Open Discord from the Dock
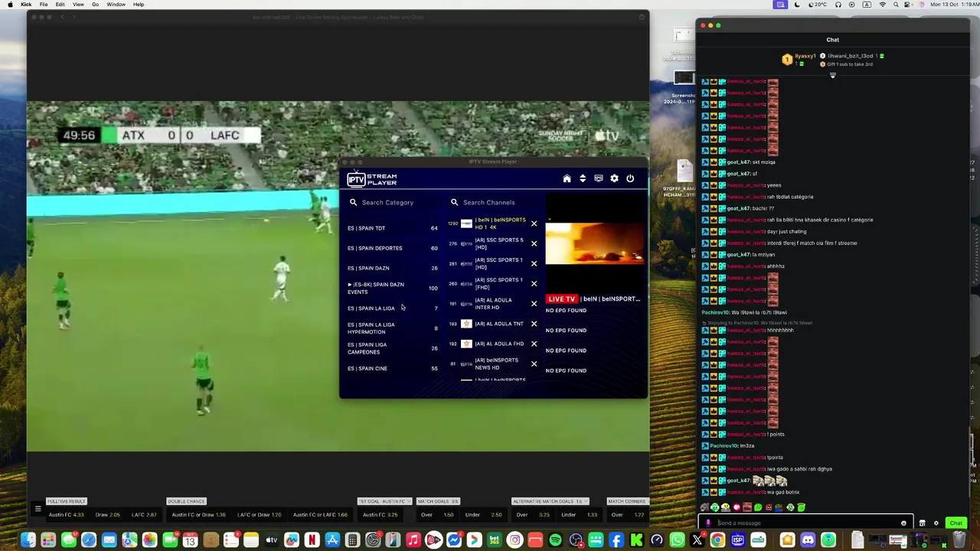 pos(808,541)
